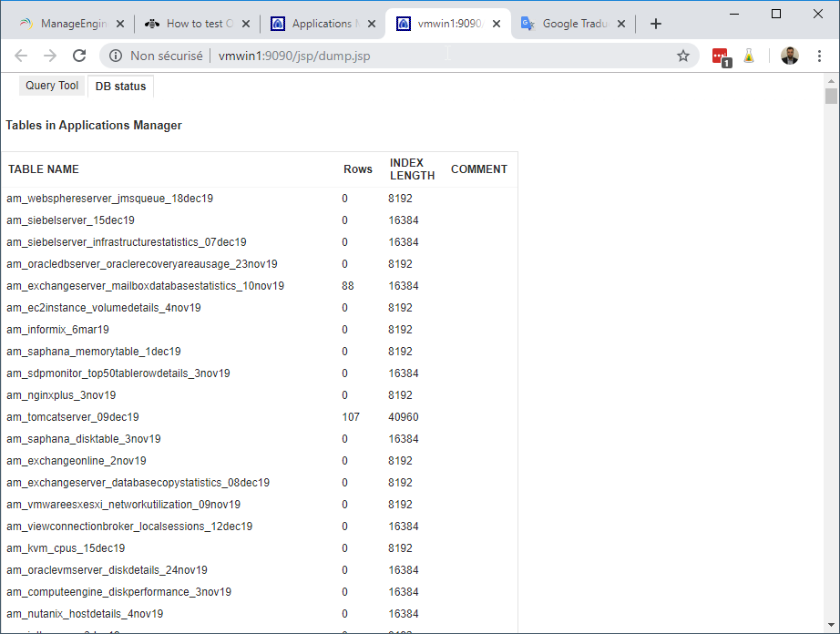
Task: Open the site security info icon
Action: (115, 56)
